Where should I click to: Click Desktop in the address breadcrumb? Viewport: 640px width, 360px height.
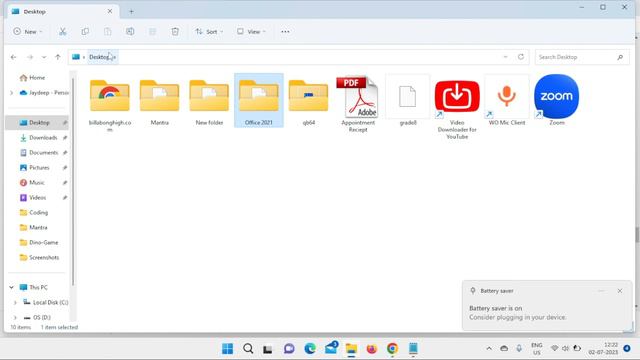99,57
